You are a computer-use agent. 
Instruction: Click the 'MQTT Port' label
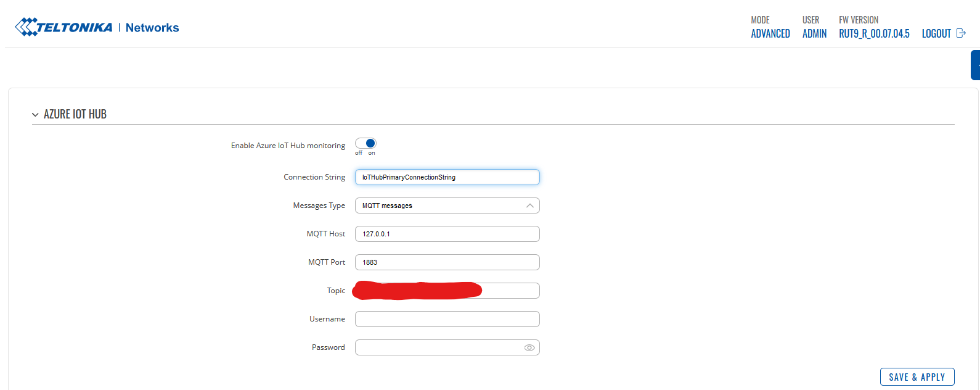coord(327,262)
